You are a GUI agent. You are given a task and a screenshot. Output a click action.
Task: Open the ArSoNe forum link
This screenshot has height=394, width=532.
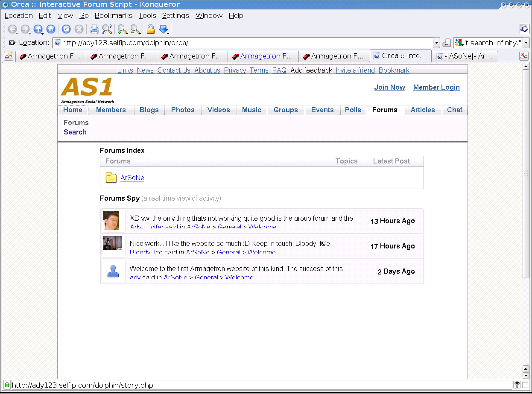tap(132, 178)
